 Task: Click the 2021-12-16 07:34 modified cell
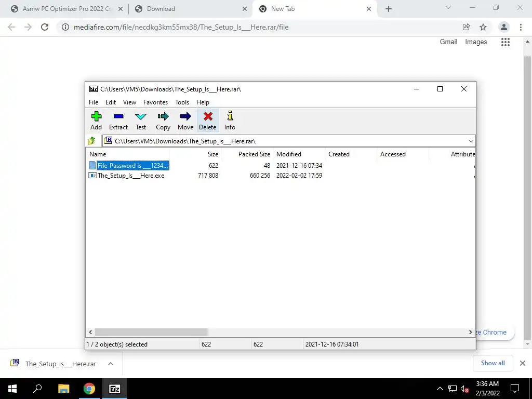[299, 166]
